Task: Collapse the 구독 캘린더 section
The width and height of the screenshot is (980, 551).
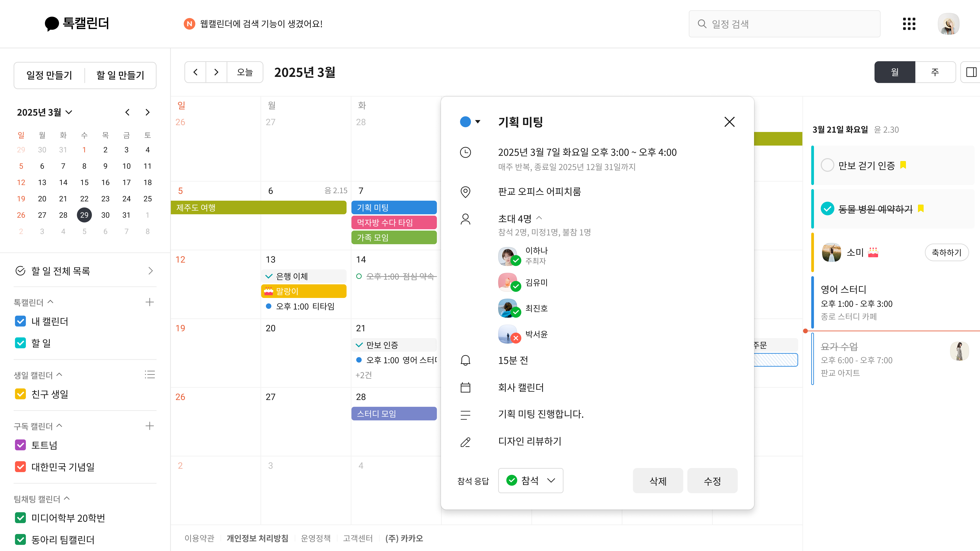Action: tap(59, 425)
